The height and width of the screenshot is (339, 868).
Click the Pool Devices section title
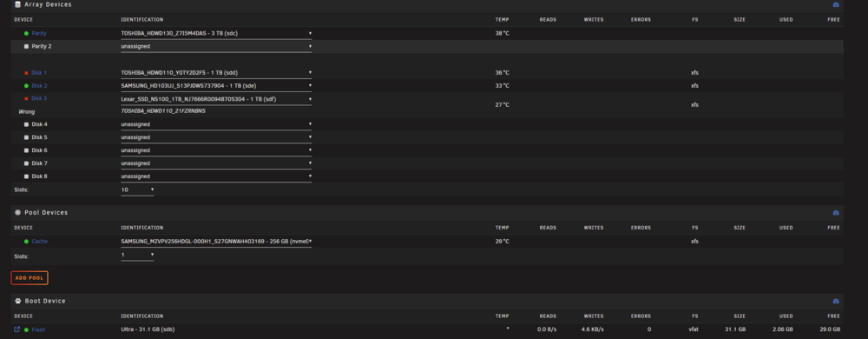coord(46,213)
